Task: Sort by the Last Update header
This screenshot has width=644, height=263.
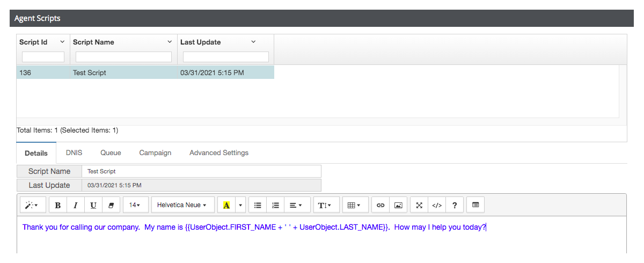Action: coord(200,42)
